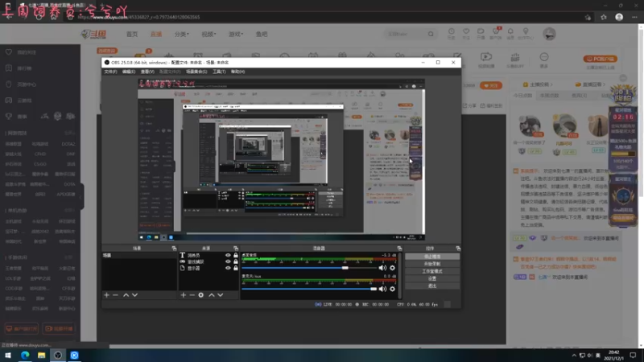Toggle lock on display capture source
Image resolution: width=644 pixels, height=362 pixels.
pyautogui.click(x=236, y=269)
